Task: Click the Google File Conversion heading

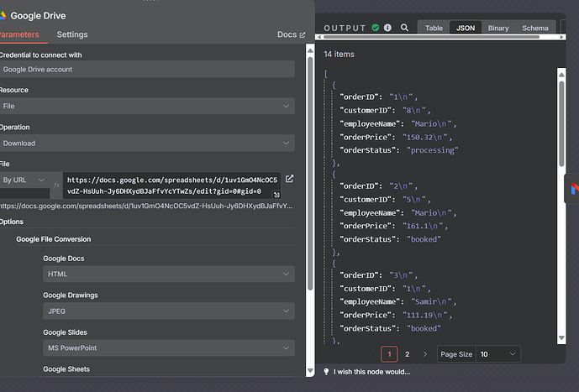Action: tap(54, 239)
